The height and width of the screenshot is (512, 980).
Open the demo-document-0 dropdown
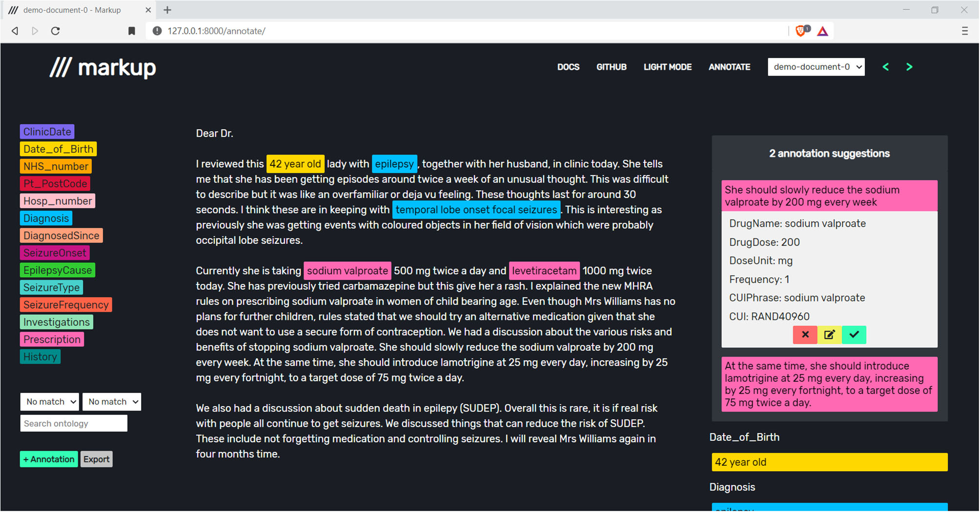point(816,67)
